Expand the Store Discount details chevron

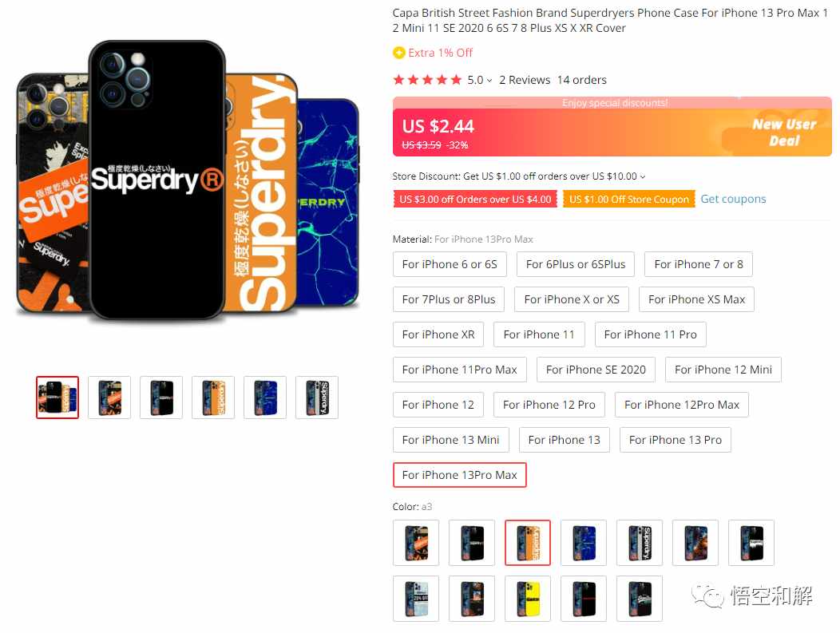point(643,176)
